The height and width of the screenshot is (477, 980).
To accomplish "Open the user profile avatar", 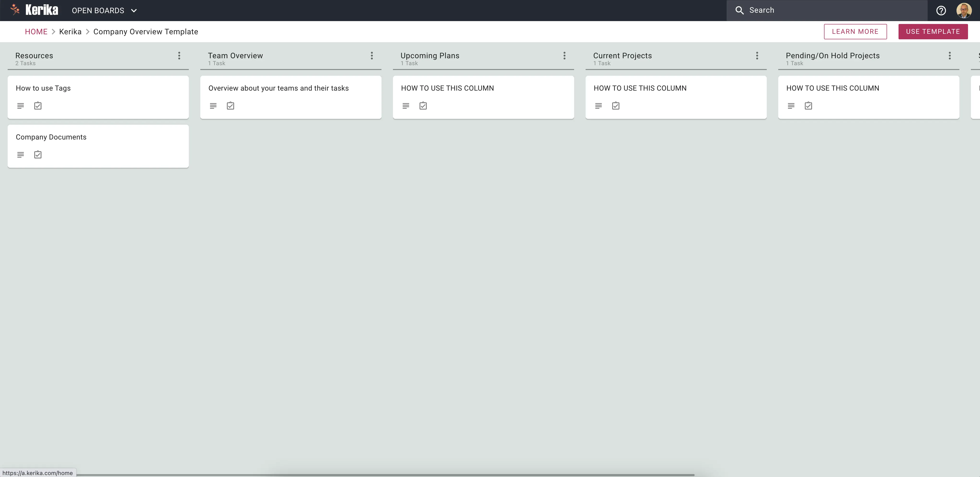I will (x=964, y=11).
